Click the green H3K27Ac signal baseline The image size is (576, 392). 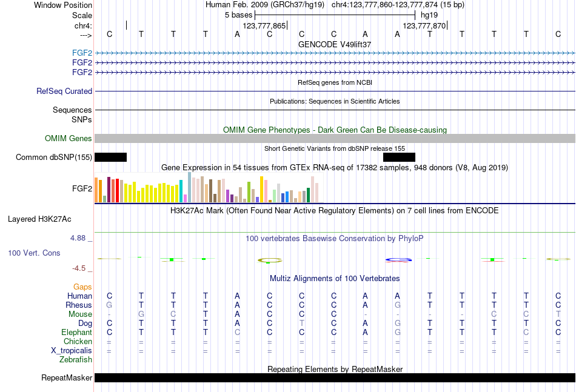[335, 232]
